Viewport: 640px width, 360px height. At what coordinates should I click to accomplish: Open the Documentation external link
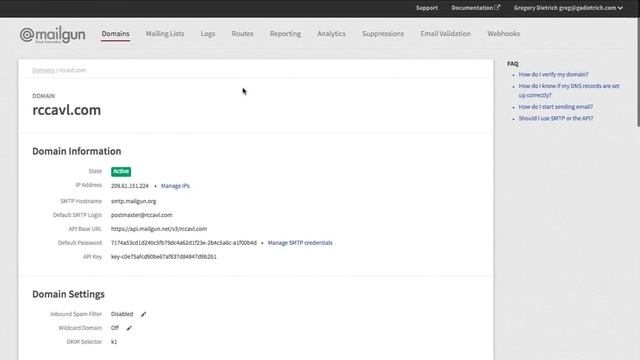tap(476, 8)
